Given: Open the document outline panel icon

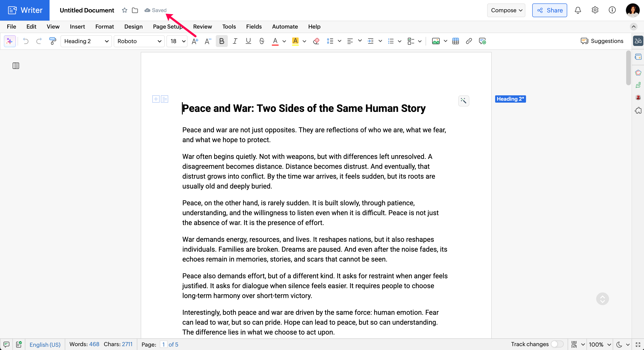Looking at the screenshot, I should (16, 66).
